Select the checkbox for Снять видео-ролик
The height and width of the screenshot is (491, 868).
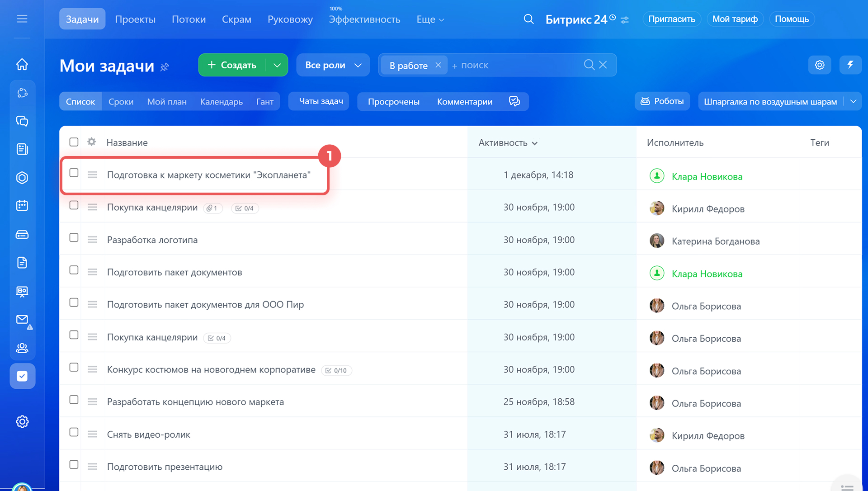point(74,432)
